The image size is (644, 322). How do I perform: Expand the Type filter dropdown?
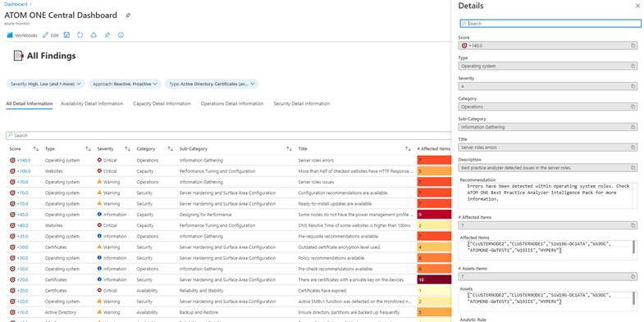click(x=212, y=84)
